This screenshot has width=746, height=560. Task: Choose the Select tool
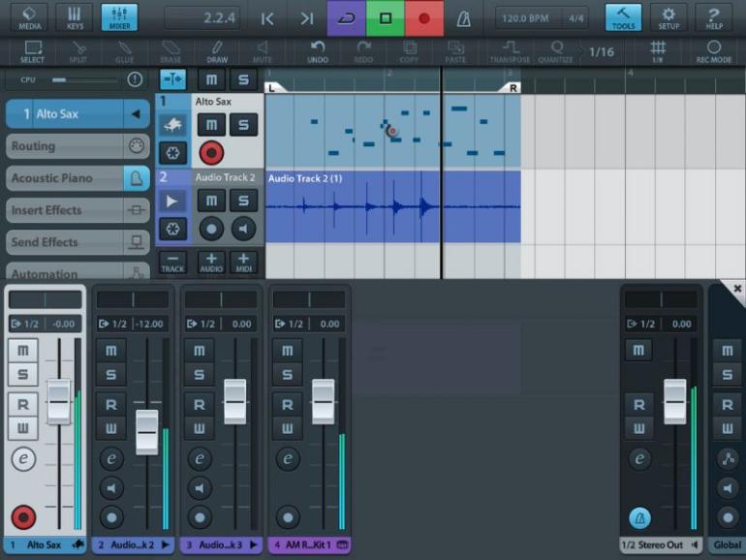pos(32,51)
